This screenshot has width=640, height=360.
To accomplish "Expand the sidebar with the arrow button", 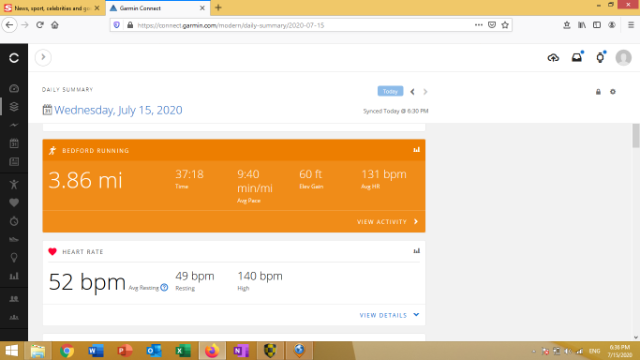I will pyautogui.click(x=43, y=57).
